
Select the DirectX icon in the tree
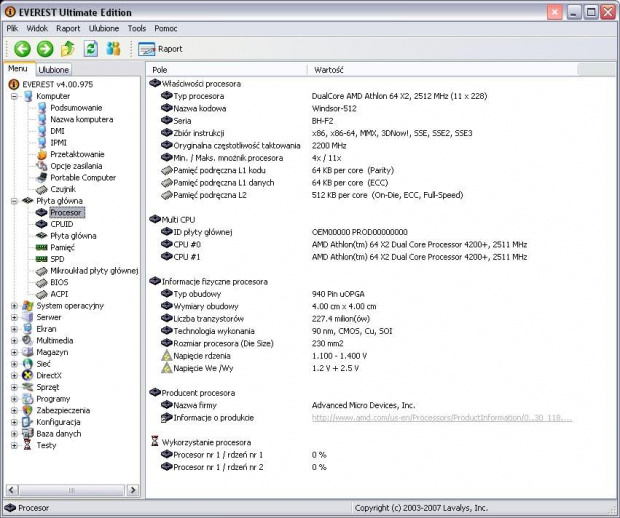coord(28,376)
